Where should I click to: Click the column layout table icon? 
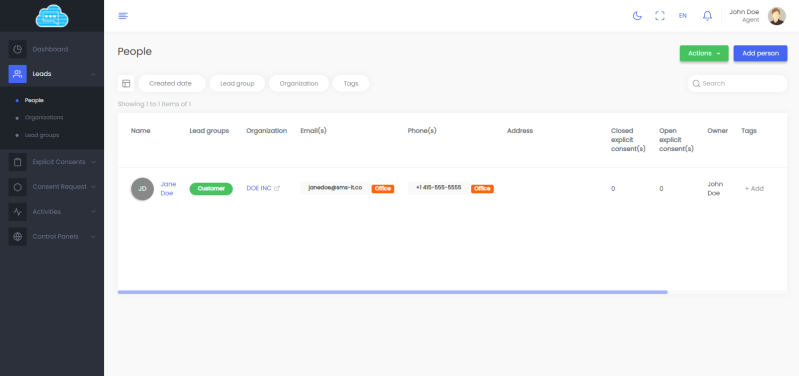[126, 84]
